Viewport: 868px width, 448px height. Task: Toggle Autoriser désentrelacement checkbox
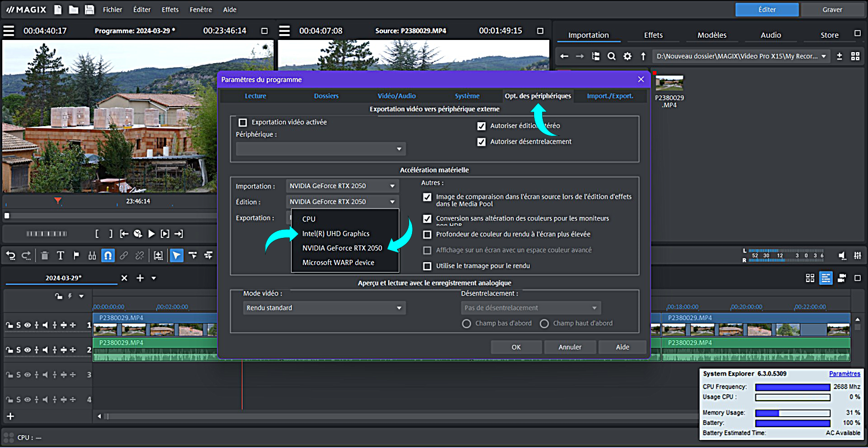481,142
